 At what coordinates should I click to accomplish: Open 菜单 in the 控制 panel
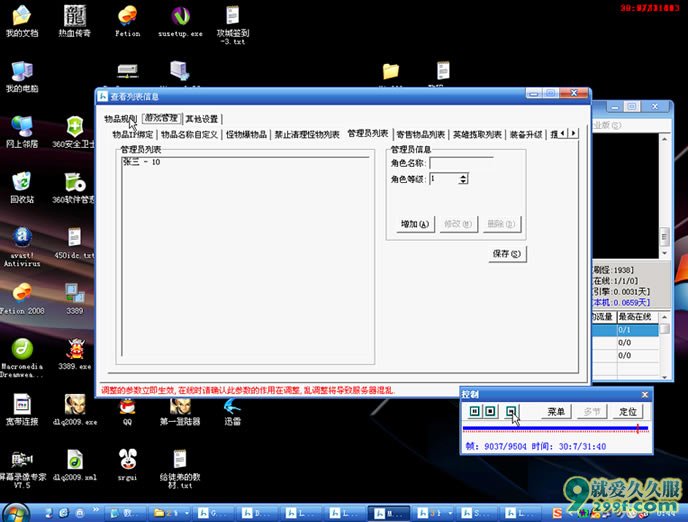(x=556, y=411)
